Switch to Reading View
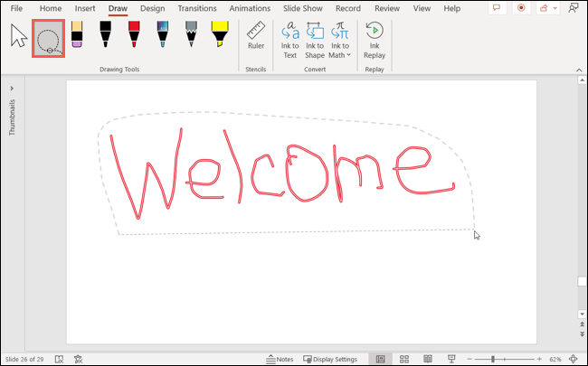 click(428, 359)
